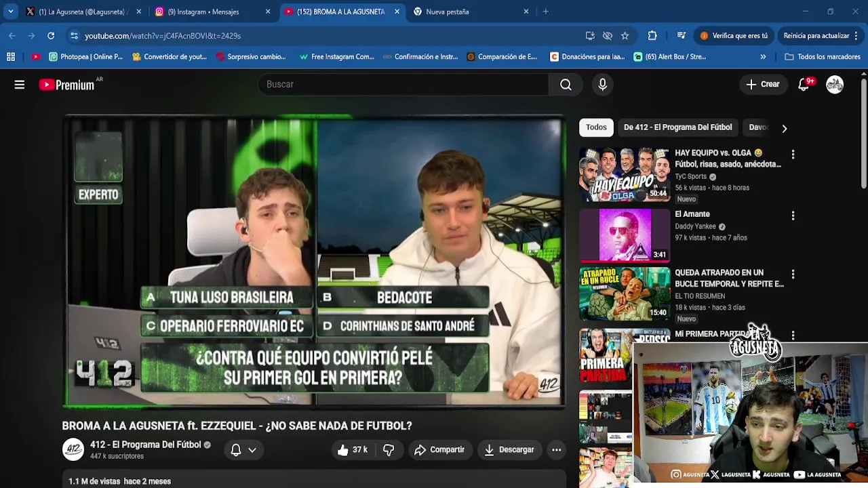Click the main video player
868x488 pixels.
click(x=314, y=262)
